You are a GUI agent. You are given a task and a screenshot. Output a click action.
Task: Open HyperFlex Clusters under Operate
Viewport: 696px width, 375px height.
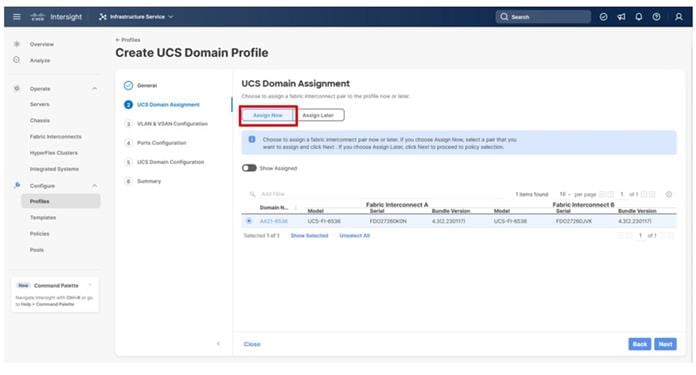(54, 153)
